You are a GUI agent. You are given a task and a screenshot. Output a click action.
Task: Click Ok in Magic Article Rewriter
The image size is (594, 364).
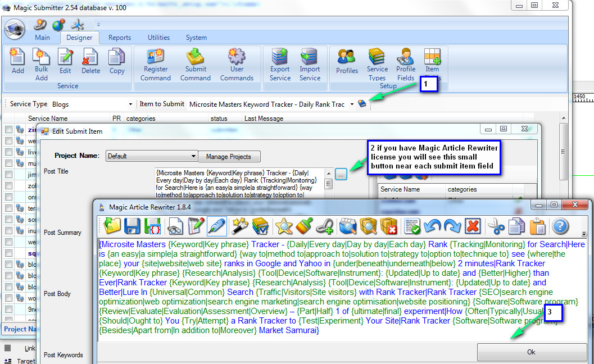point(531,352)
